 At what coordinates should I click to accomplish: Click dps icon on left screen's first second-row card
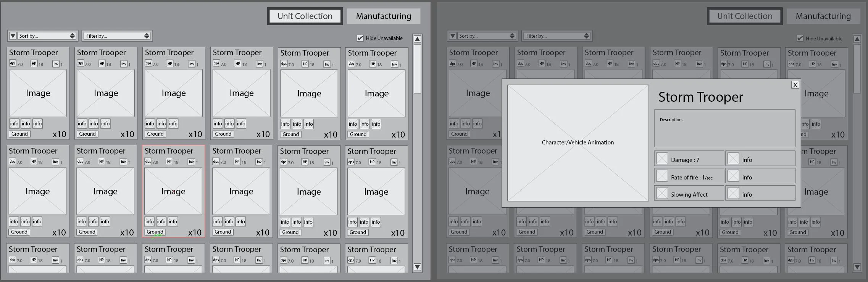pyautogui.click(x=12, y=162)
